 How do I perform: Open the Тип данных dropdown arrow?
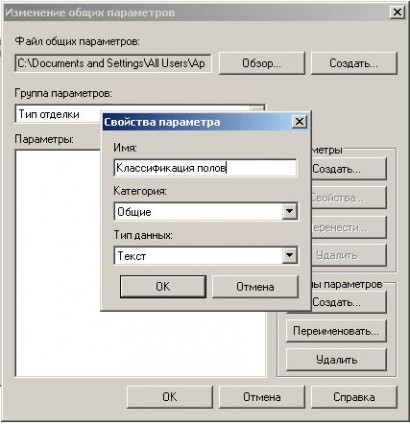(289, 255)
